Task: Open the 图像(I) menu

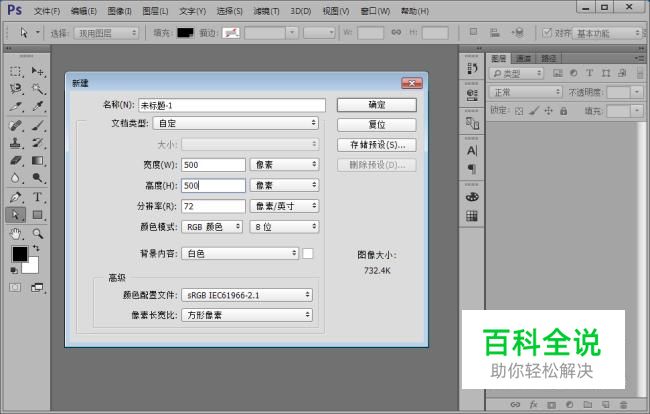Action: tap(119, 11)
